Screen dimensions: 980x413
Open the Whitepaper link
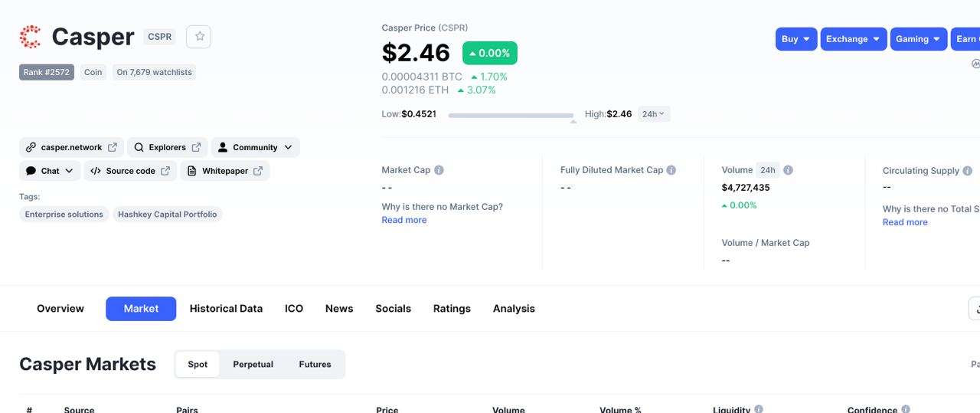click(224, 171)
